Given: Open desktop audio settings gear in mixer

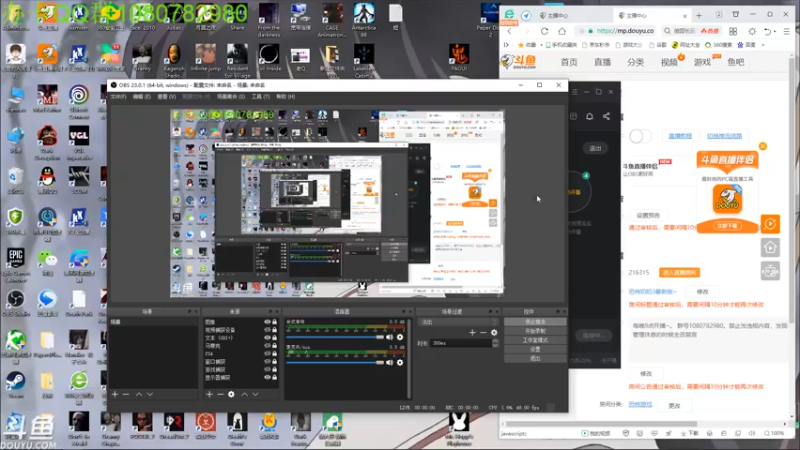Looking at the screenshot, I should (400, 337).
